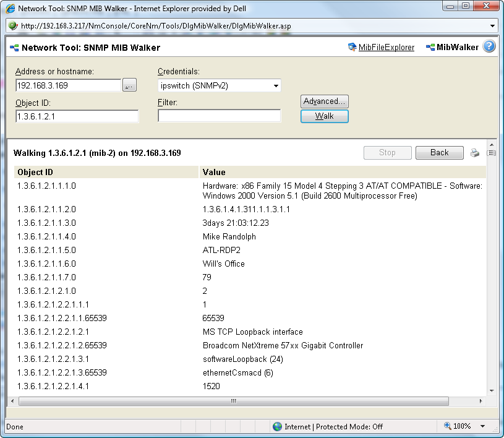
Task: Open the address bar history dropdown arrow
Action: click(x=493, y=25)
